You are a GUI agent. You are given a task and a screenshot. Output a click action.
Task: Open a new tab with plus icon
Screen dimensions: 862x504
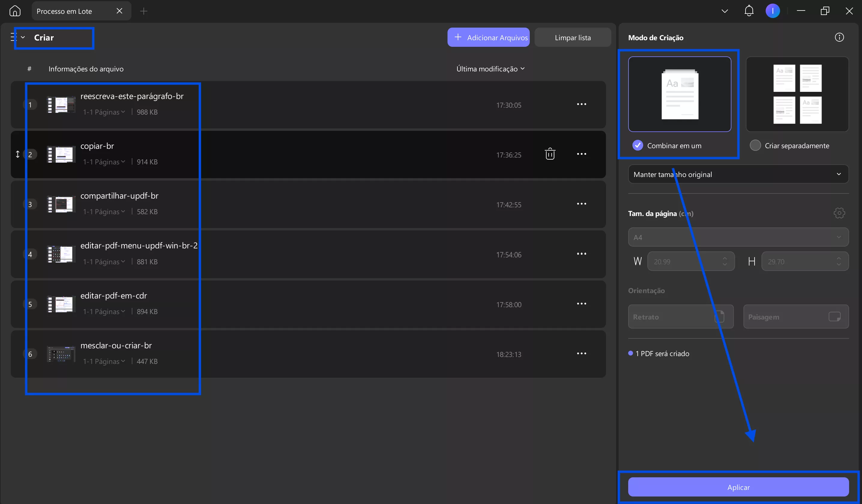[x=144, y=11]
